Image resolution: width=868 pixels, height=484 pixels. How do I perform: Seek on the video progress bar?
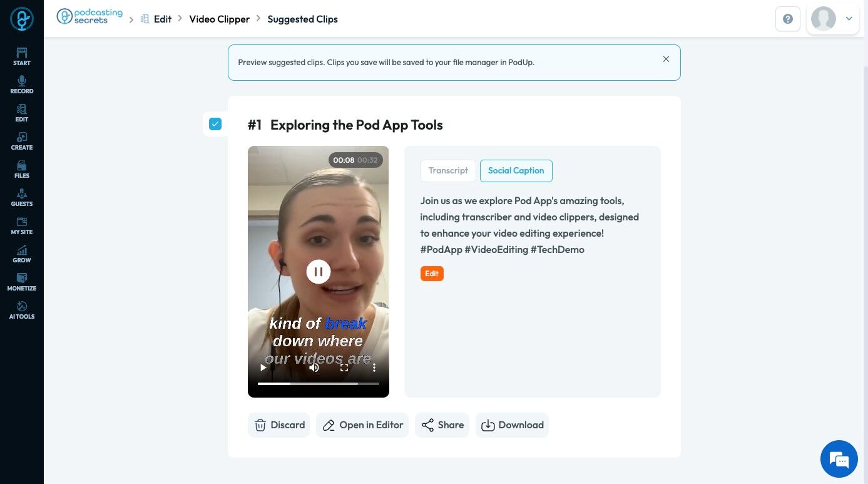(319, 383)
